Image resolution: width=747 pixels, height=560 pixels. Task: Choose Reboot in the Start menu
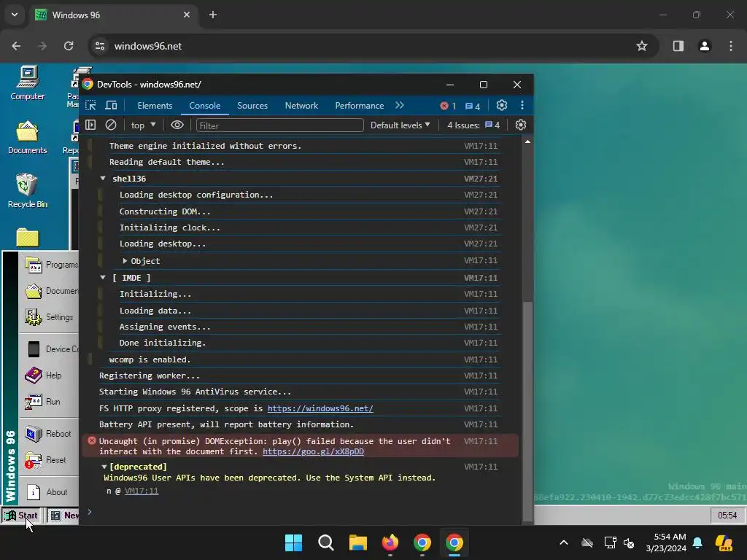[49, 434]
